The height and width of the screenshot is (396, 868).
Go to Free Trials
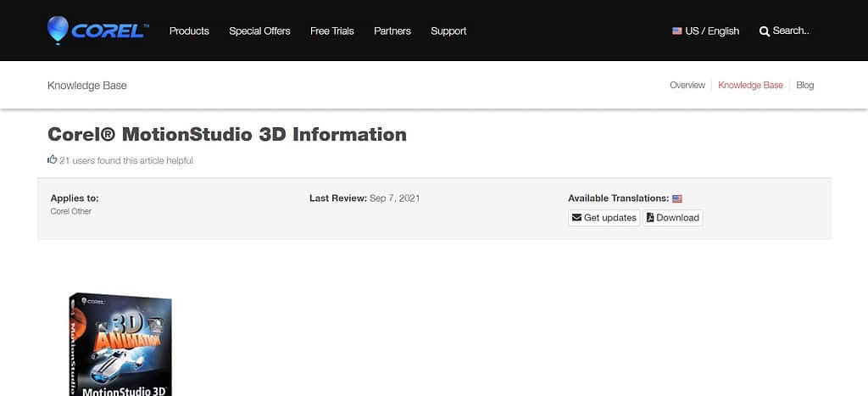[x=332, y=31]
